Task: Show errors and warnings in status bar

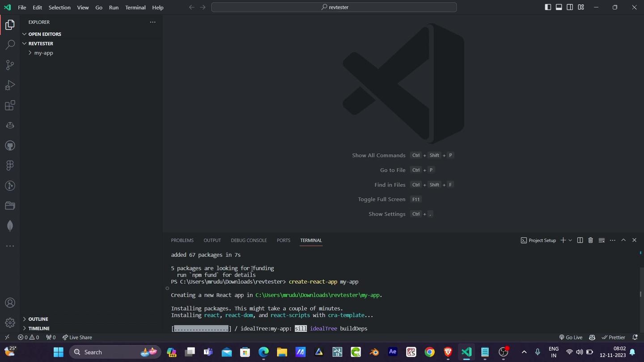Action: pos(28,337)
